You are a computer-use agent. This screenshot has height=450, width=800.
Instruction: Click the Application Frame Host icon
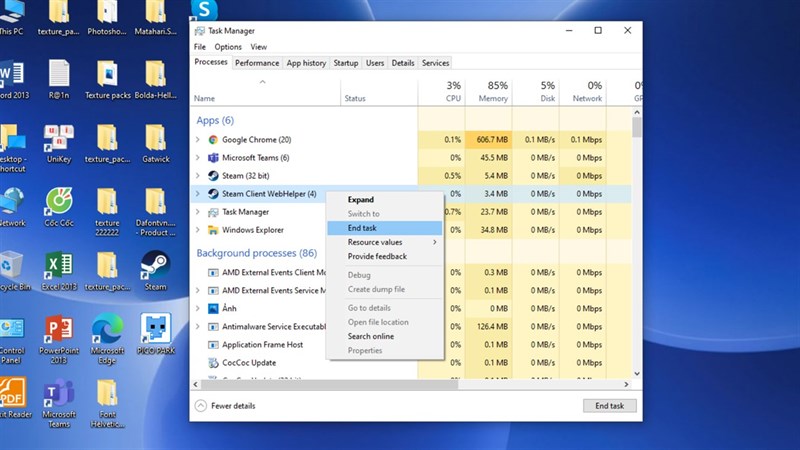tap(213, 345)
